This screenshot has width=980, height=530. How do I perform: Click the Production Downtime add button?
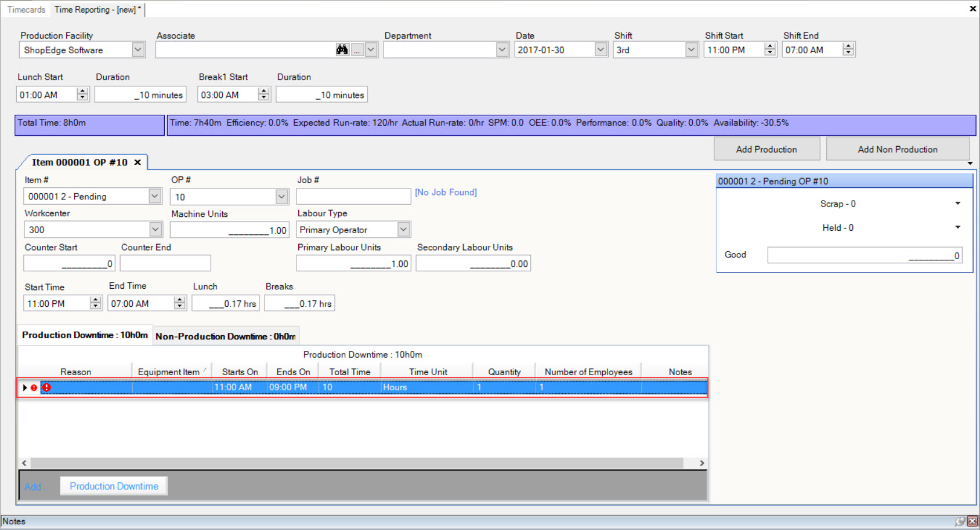point(114,486)
